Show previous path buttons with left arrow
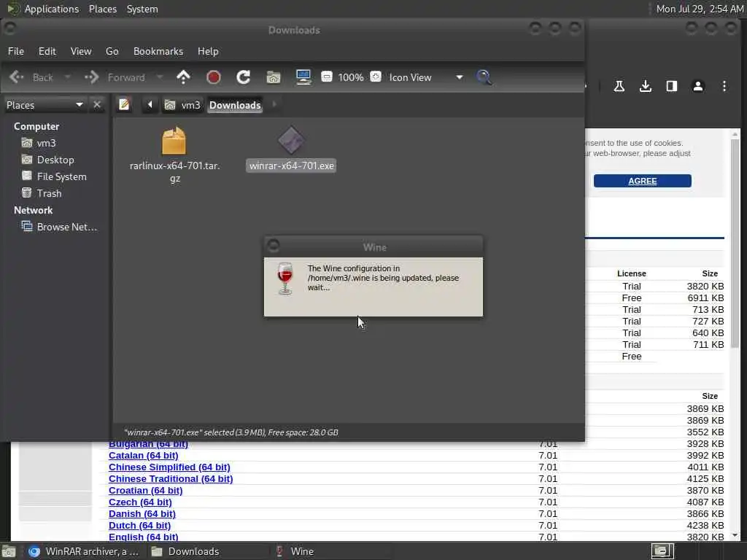The width and height of the screenshot is (747, 560). pos(150,104)
